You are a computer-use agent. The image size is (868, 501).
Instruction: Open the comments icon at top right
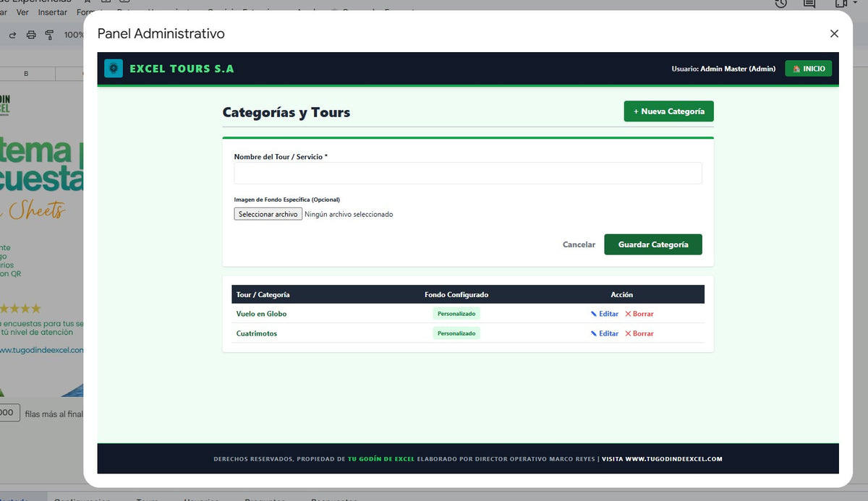[809, 4]
